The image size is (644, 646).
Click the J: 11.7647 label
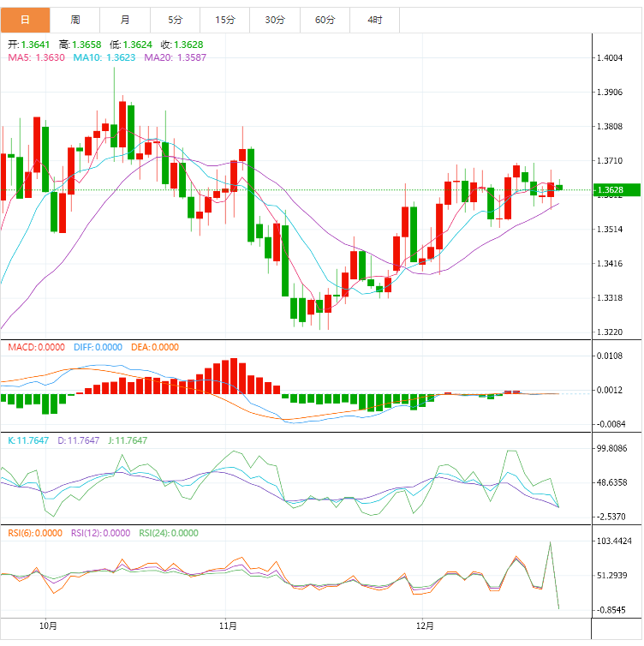click(128, 440)
